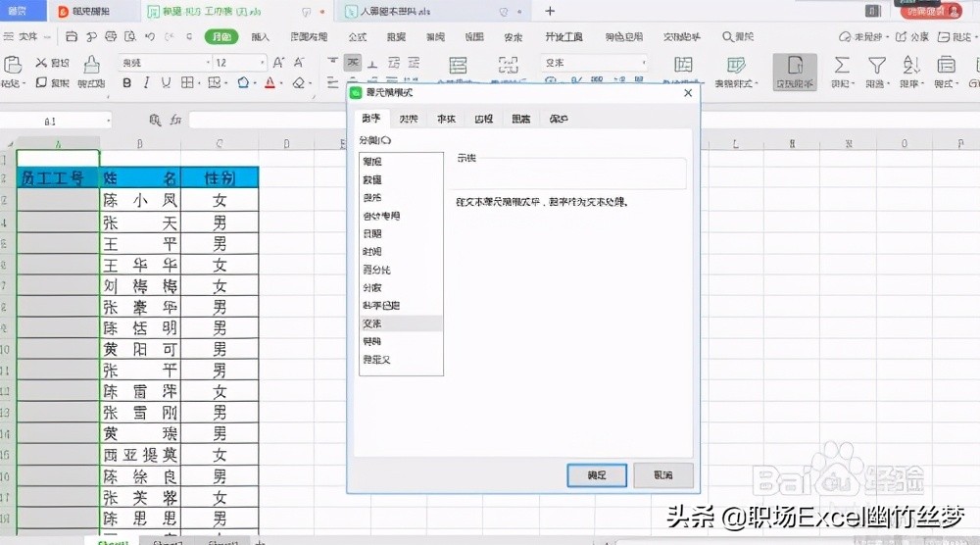This screenshot has height=545, width=980.
Task: Open the Page Layout ribbon tab
Action: point(309,37)
